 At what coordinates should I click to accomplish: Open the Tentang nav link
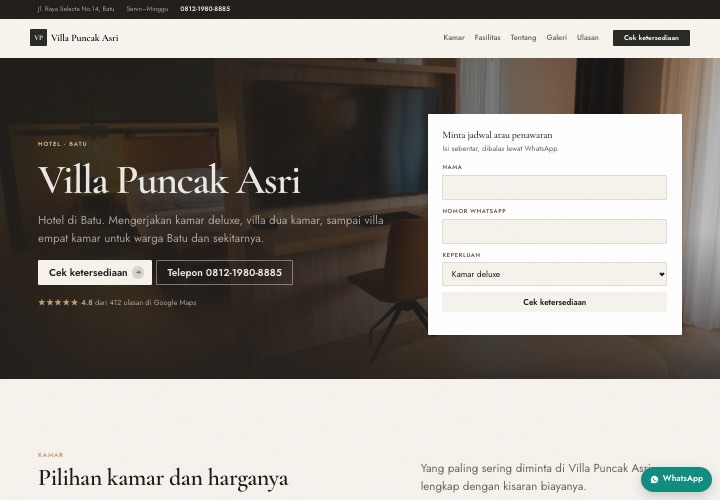(x=523, y=38)
